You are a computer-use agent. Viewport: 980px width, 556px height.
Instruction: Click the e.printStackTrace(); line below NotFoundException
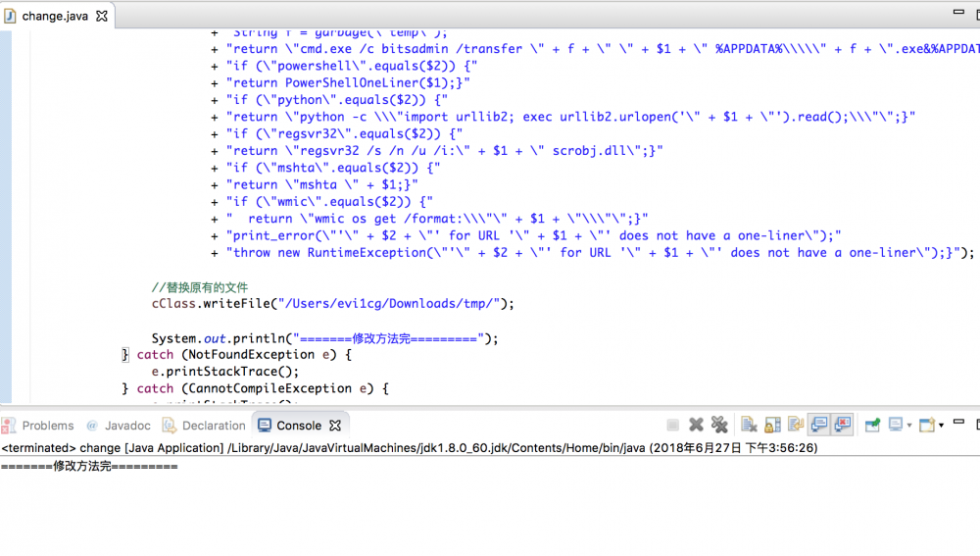coord(225,372)
